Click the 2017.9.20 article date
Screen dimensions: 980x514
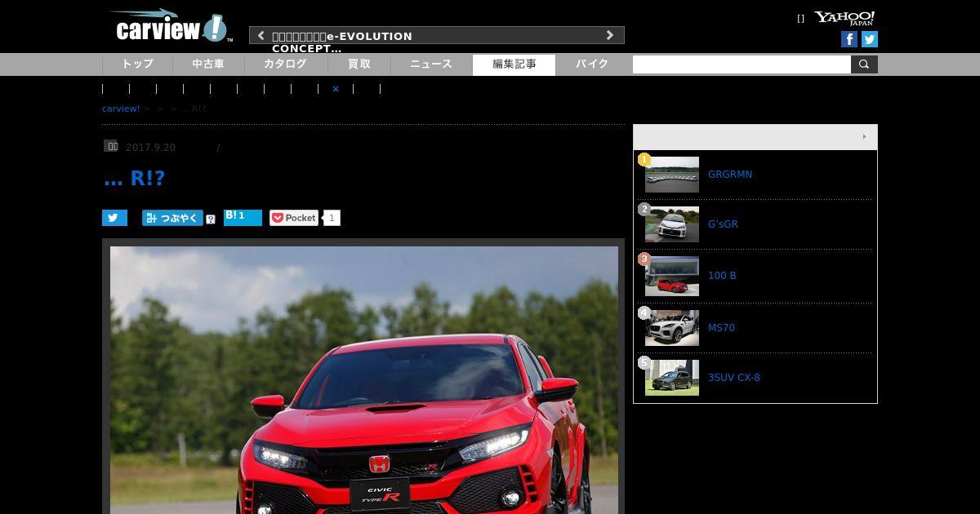point(150,148)
